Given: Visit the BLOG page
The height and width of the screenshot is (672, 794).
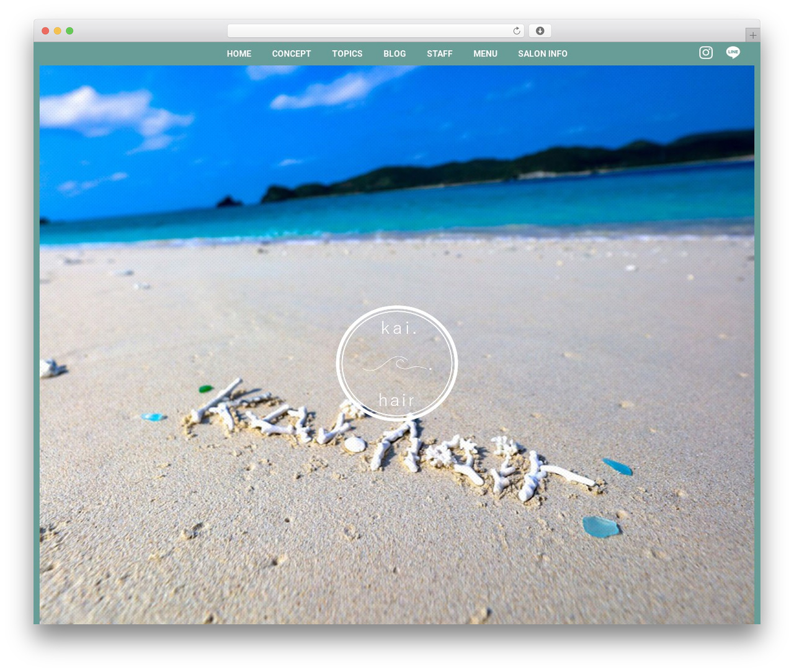Looking at the screenshot, I should point(395,54).
